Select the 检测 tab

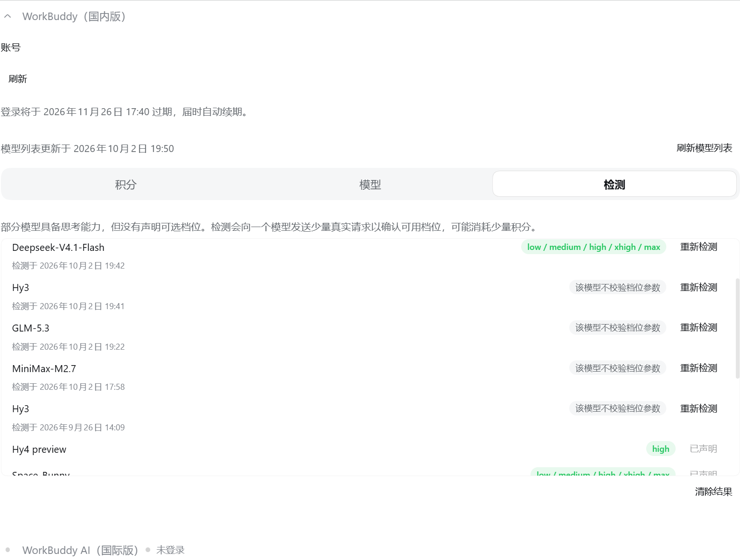[x=614, y=185]
